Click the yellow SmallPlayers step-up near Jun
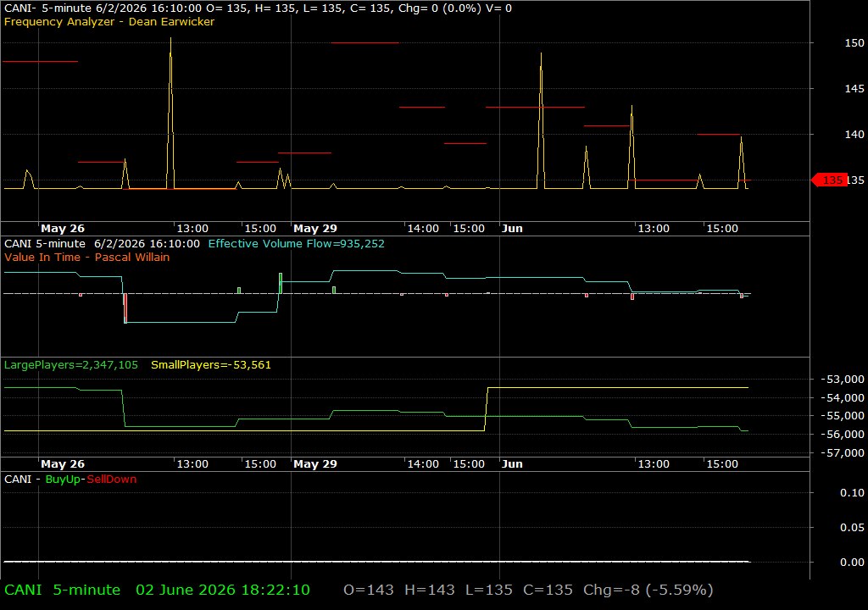 tap(487, 409)
